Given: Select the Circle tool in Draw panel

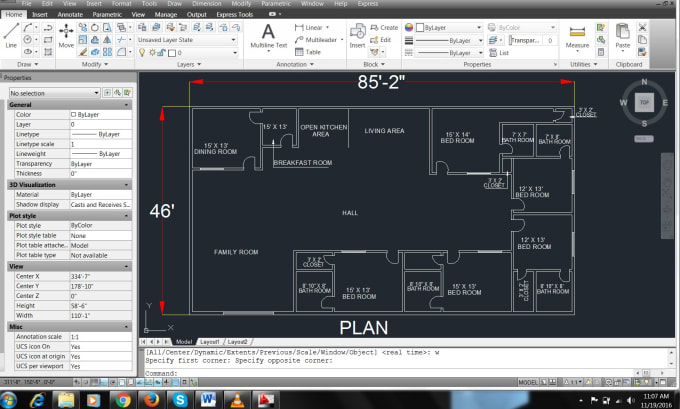Looking at the screenshot, I should point(28,40).
